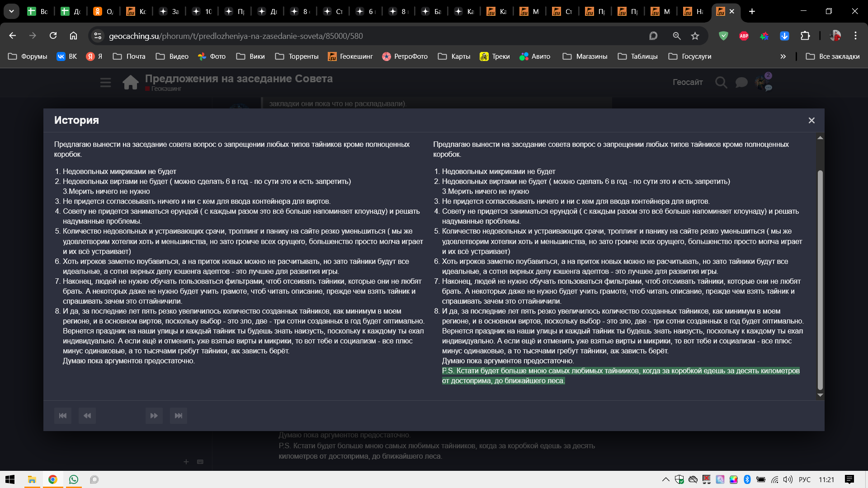Open the forum hamburger menu
The width and height of the screenshot is (868, 488).
(x=105, y=82)
